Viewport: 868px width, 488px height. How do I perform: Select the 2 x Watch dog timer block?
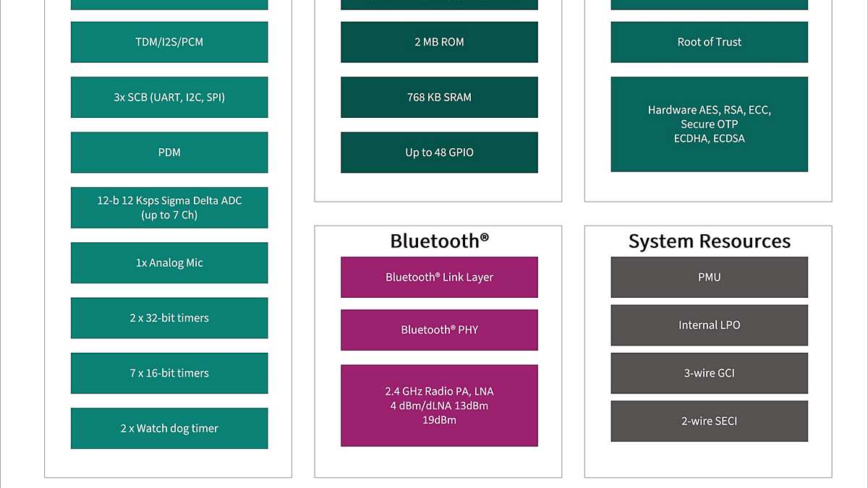click(169, 428)
